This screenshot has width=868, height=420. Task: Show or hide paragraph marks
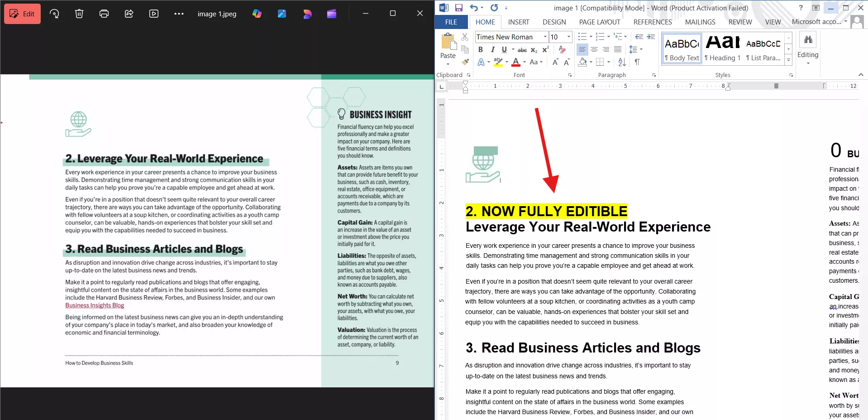pyautogui.click(x=637, y=62)
